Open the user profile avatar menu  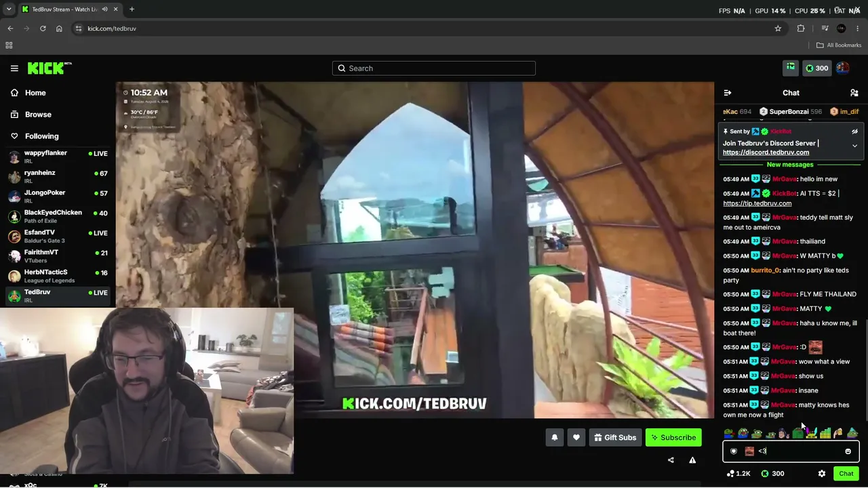click(x=843, y=68)
